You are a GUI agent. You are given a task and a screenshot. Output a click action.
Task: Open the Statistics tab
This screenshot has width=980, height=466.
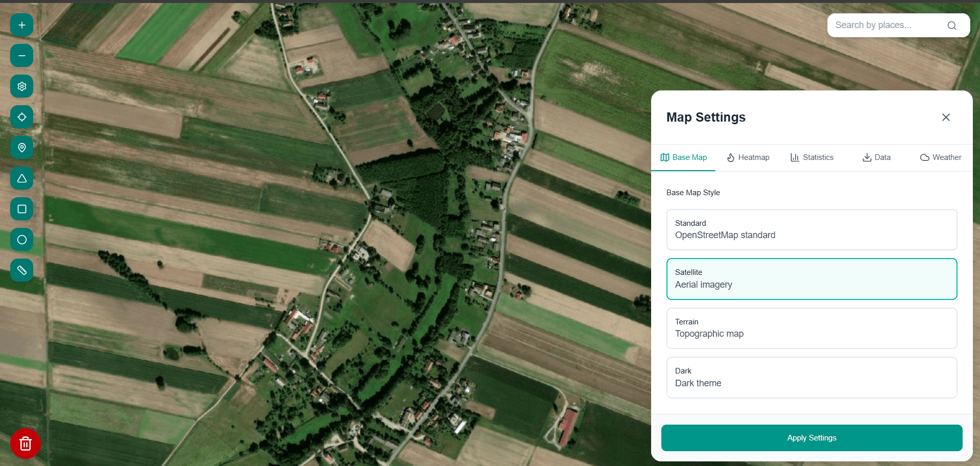coord(812,157)
